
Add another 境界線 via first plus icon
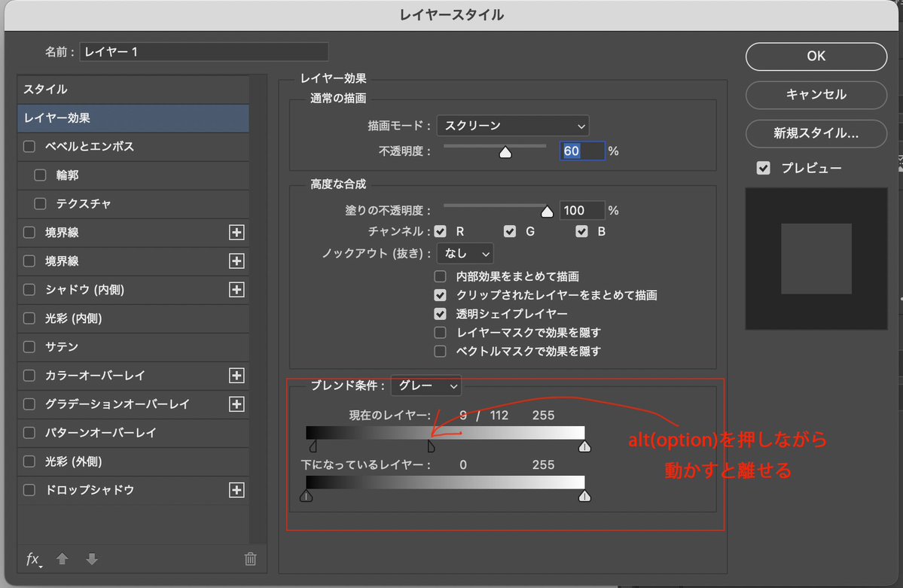pyautogui.click(x=236, y=232)
